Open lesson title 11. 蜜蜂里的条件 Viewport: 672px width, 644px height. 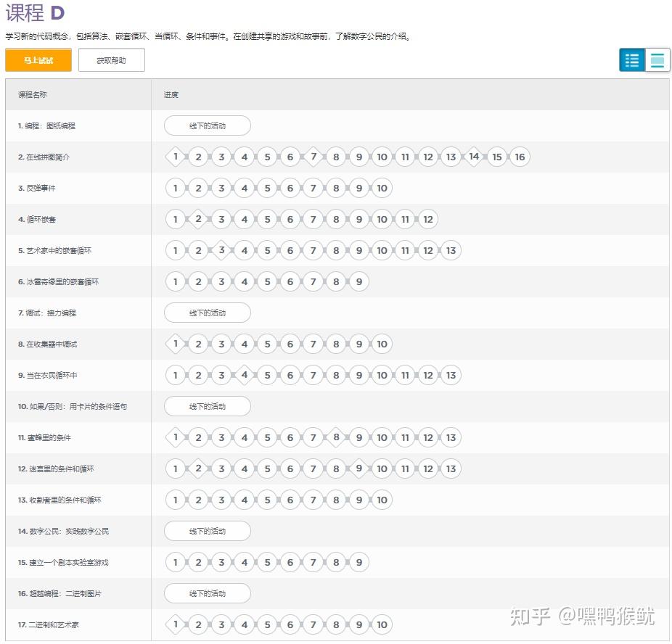[44, 437]
